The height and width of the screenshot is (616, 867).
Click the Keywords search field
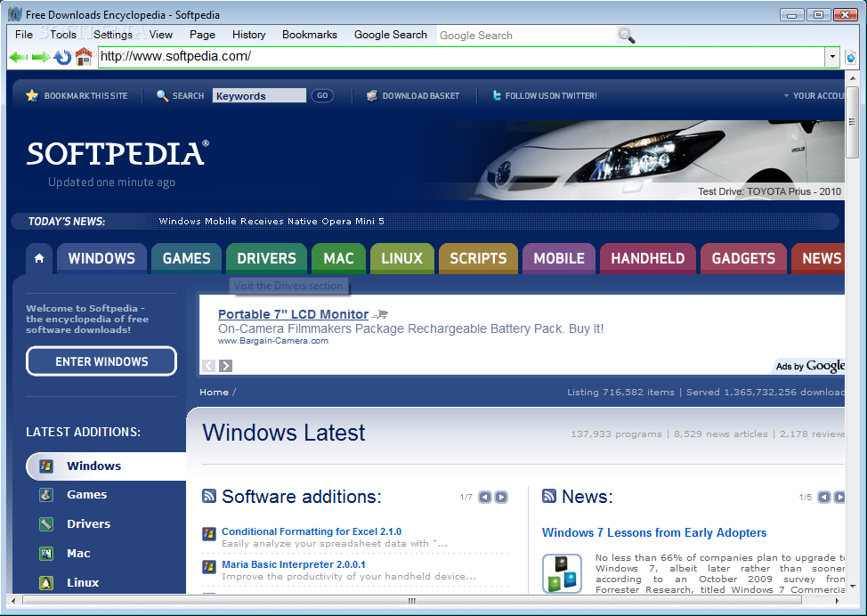point(259,95)
